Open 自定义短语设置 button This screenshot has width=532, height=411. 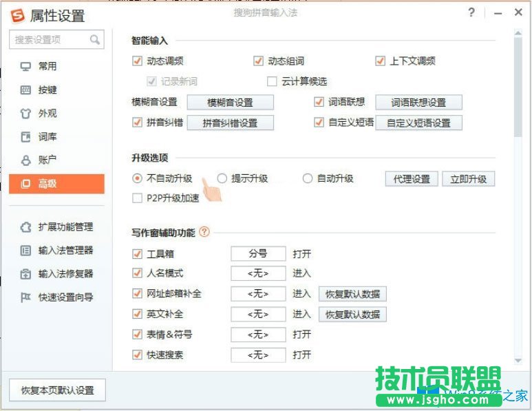(x=418, y=123)
